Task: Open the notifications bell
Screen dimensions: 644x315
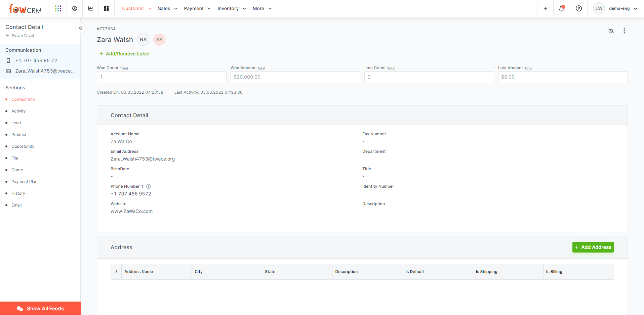Action: click(x=562, y=8)
